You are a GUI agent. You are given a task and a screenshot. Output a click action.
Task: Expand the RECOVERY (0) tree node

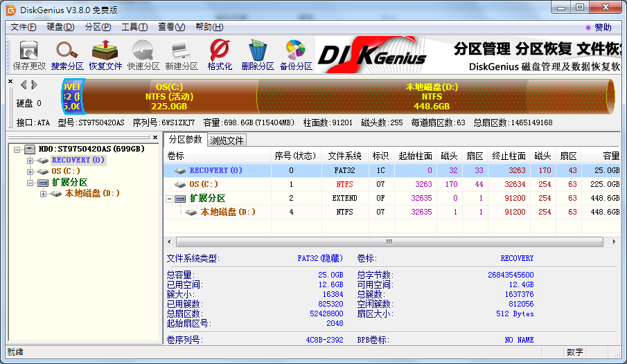30,161
